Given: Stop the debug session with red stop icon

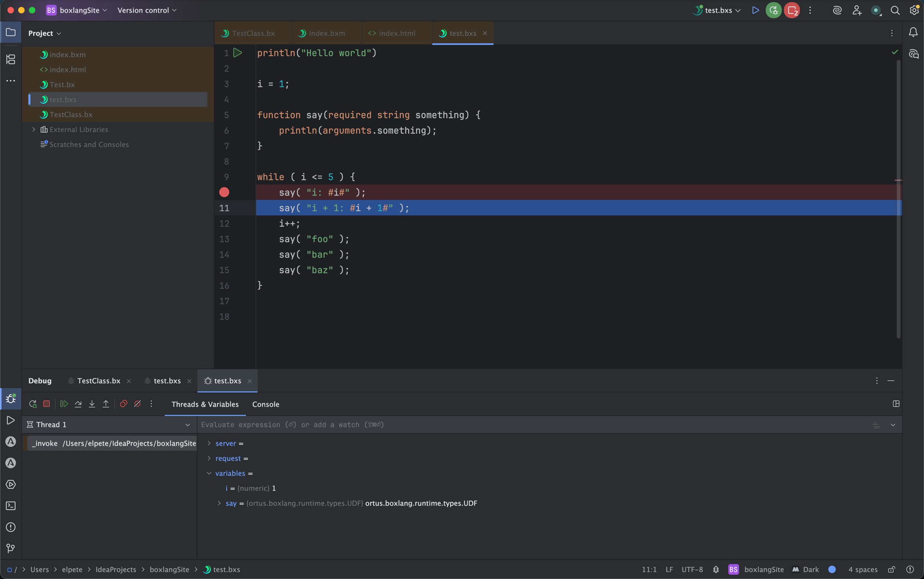Looking at the screenshot, I should coord(47,404).
